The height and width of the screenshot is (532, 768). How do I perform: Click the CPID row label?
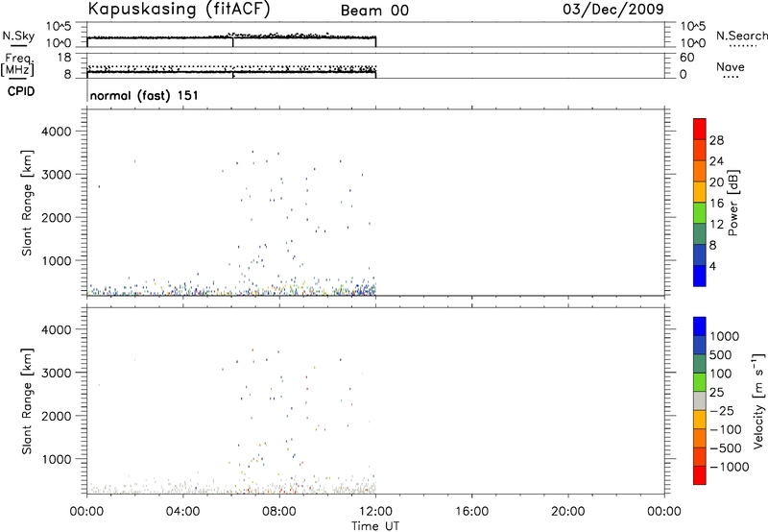click(x=21, y=91)
